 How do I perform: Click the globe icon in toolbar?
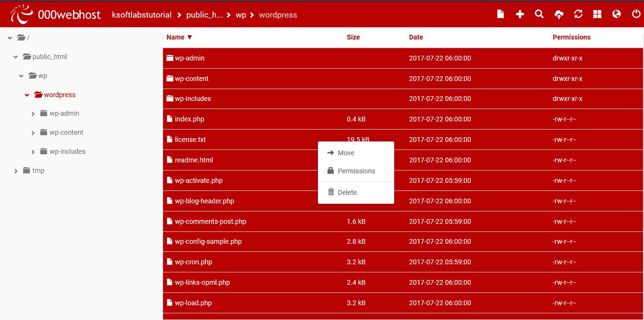click(616, 14)
